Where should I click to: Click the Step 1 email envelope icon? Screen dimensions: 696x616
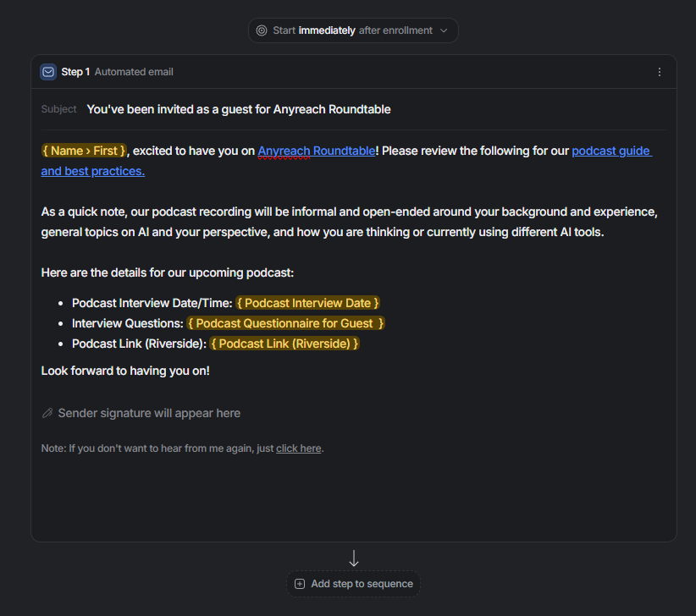pyautogui.click(x=48, y=72)
